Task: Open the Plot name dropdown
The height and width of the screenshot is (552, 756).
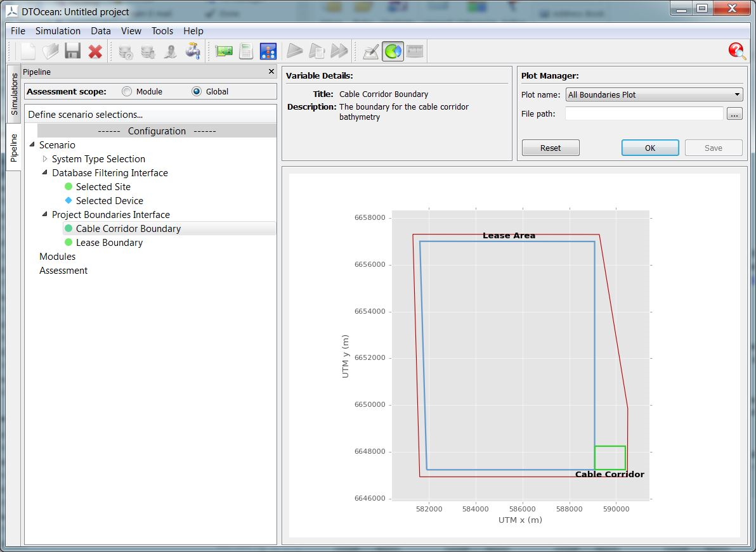Action: pyautogui.click(x=653, y=94)
